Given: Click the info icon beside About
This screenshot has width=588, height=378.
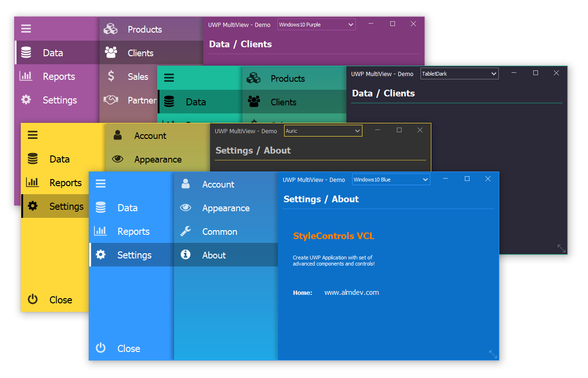Looking at the screenshot, I should click(x=185, y=255).
